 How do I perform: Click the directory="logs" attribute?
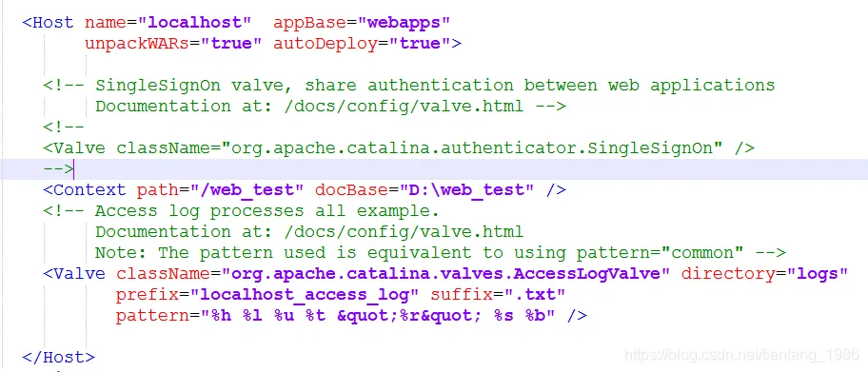[x=764, y=273]
